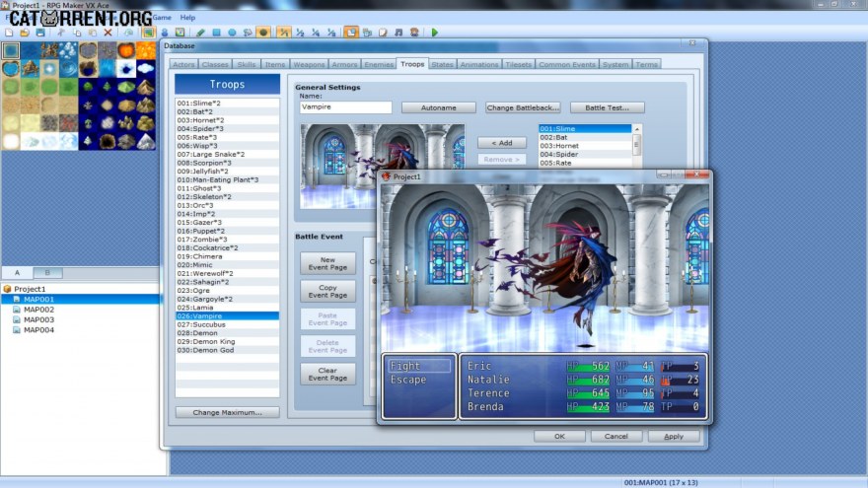This screenshot has height=488, width=868.
Task: Select troop 027:Succubus in list
Action: (x=228, y=324)
